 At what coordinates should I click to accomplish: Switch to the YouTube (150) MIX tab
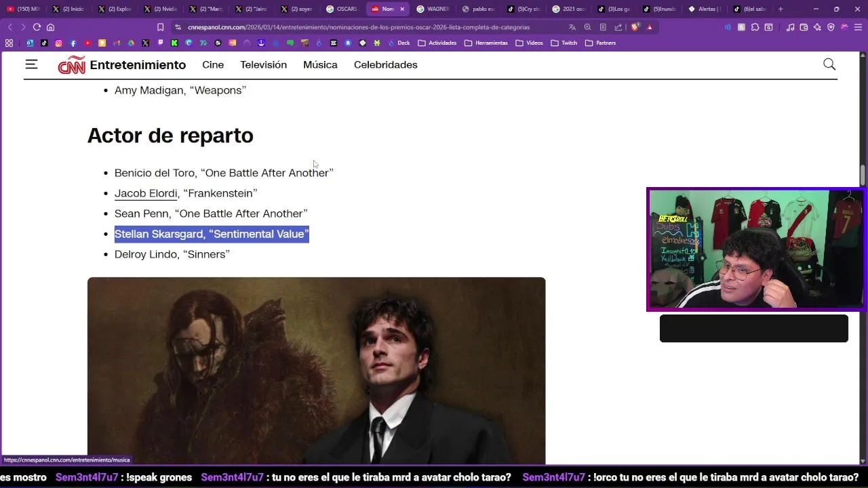pyautogui.click(x=23, y=9)
